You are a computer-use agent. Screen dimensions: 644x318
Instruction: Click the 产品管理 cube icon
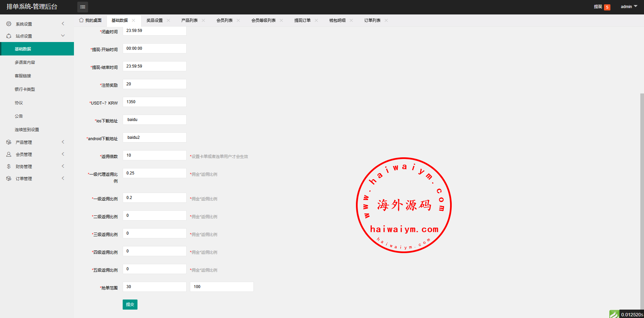(x=9, y=142)
